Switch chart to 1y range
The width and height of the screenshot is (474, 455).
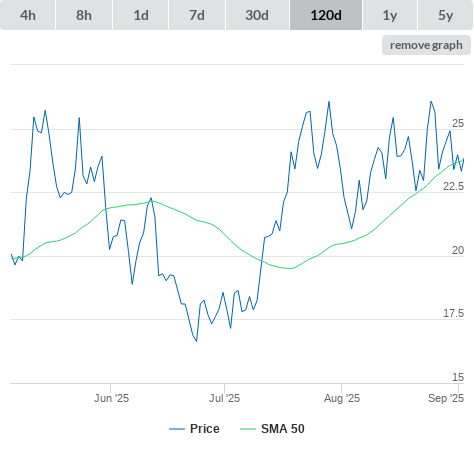click(x=390, y=15)
